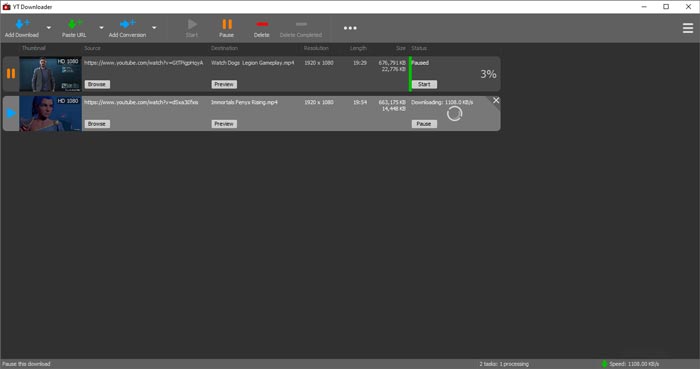This screenshot has width=700, height=369.
Task: Click the Resolution column header
Action: point(316,48)
